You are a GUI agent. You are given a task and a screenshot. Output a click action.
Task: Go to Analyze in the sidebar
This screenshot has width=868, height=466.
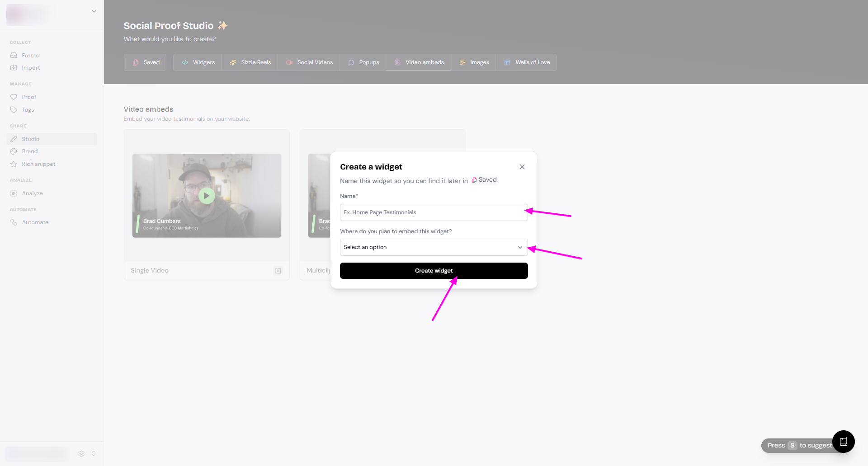(32, 193)
